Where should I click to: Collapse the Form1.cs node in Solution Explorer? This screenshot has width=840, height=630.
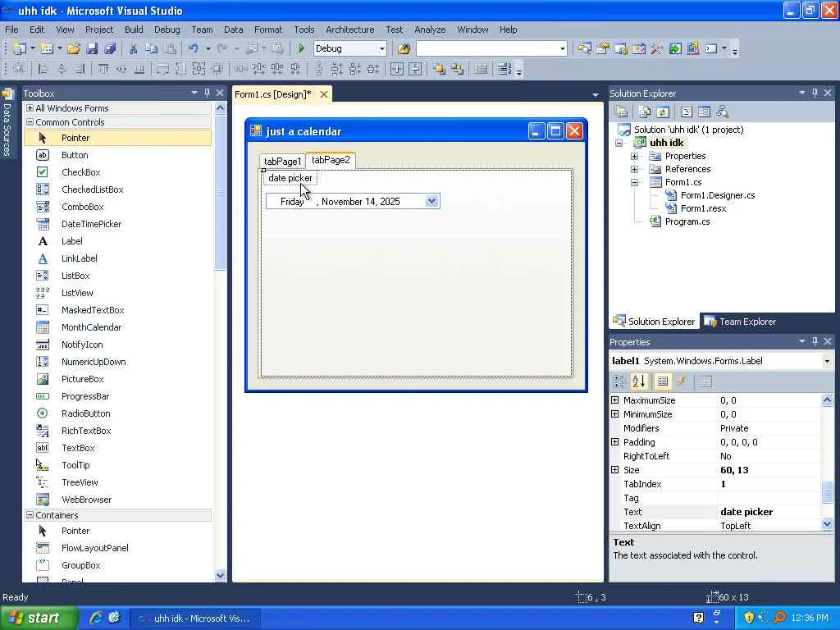click(634, 182)
